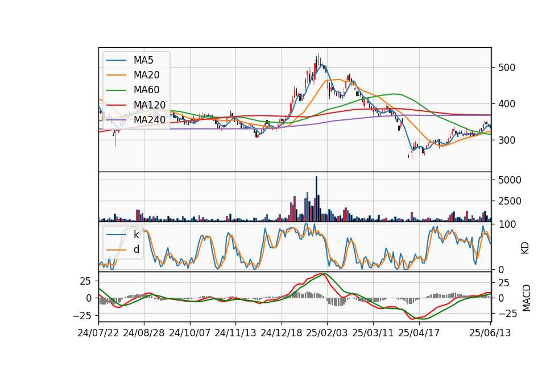Click the 24/08/28 date label

(x=144, y=333)
